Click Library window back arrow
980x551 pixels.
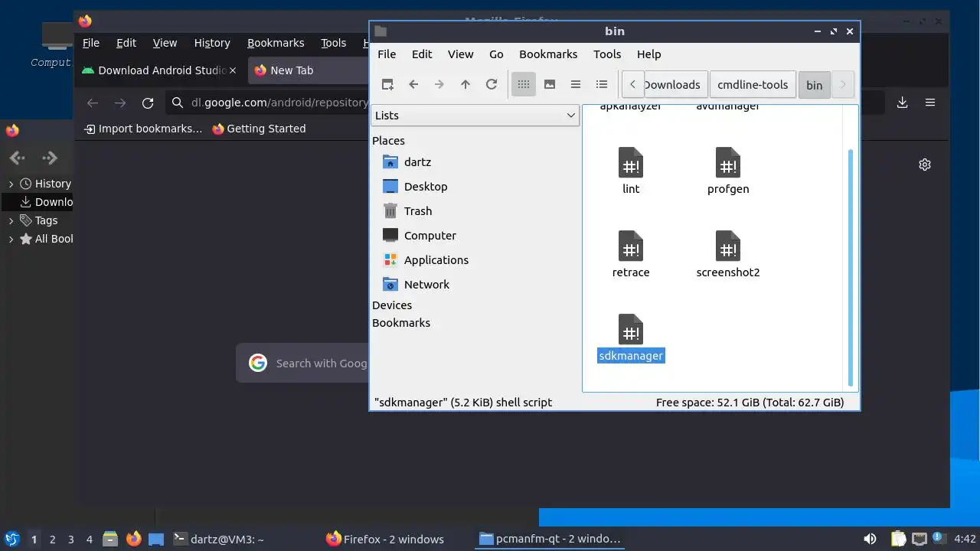[x=18, y=158]
